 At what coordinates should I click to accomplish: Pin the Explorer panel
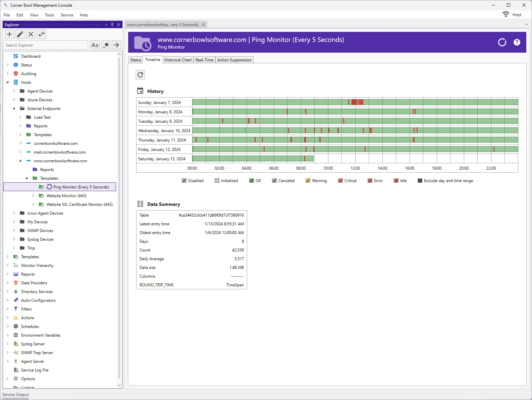[x=112, y=25]
